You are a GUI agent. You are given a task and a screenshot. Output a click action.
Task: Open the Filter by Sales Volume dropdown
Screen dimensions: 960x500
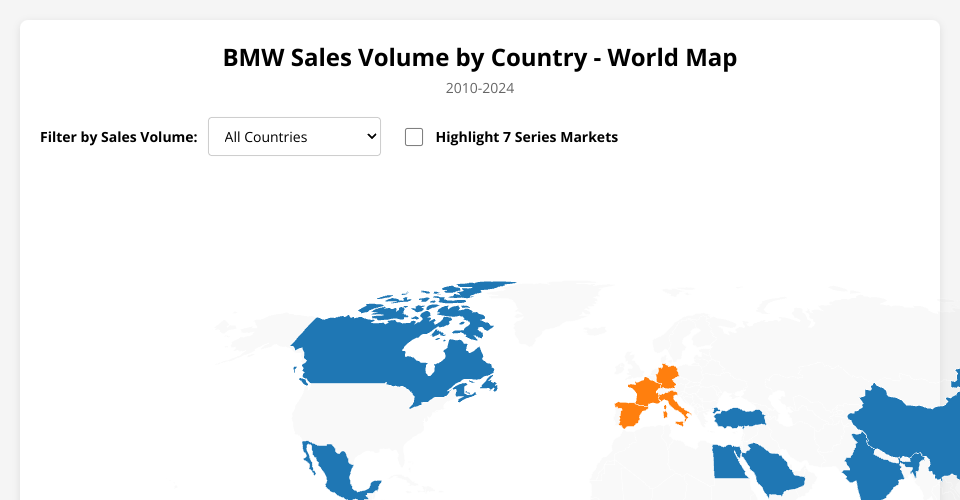294,137
